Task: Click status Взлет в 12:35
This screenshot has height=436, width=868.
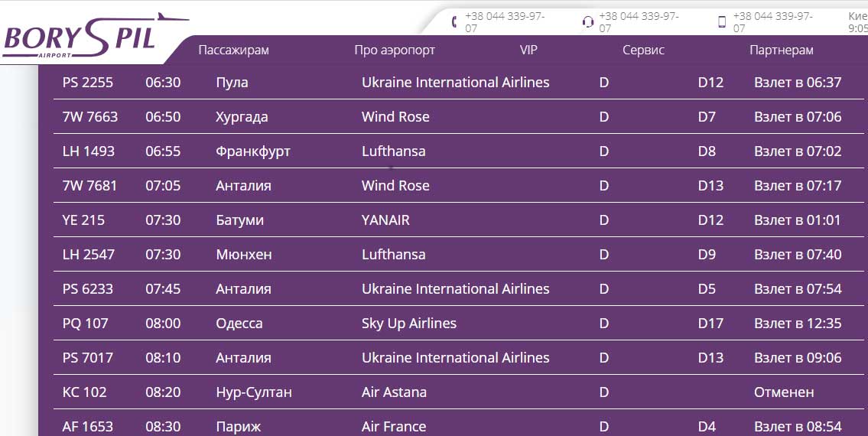Action: coord(798,323)
